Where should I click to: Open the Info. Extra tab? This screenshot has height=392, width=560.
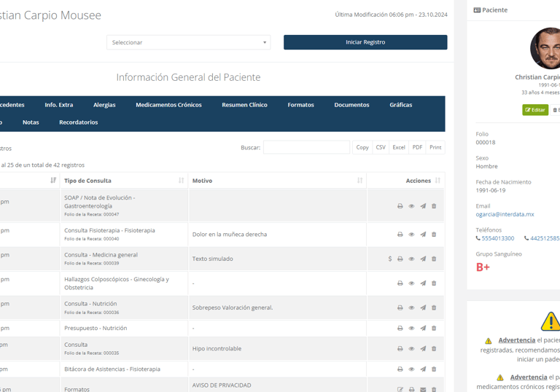59,105
